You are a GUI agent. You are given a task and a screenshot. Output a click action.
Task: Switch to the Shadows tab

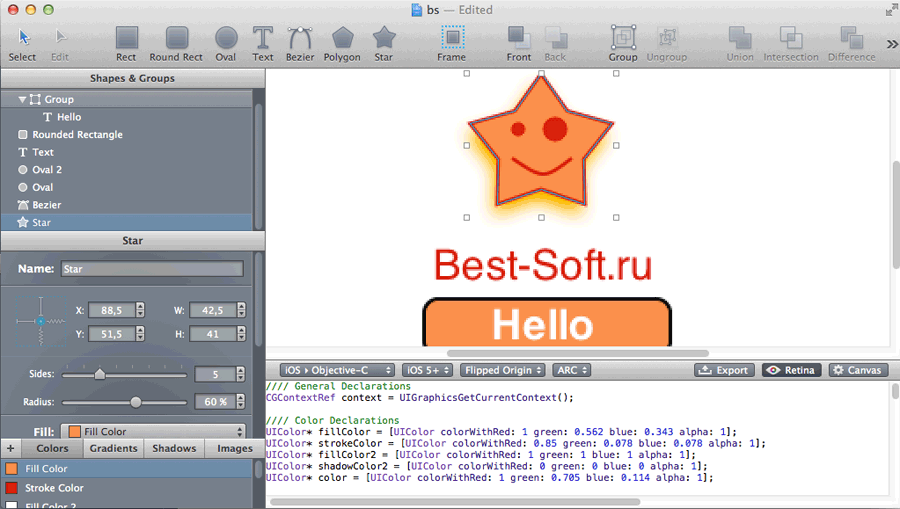(174, 449)
